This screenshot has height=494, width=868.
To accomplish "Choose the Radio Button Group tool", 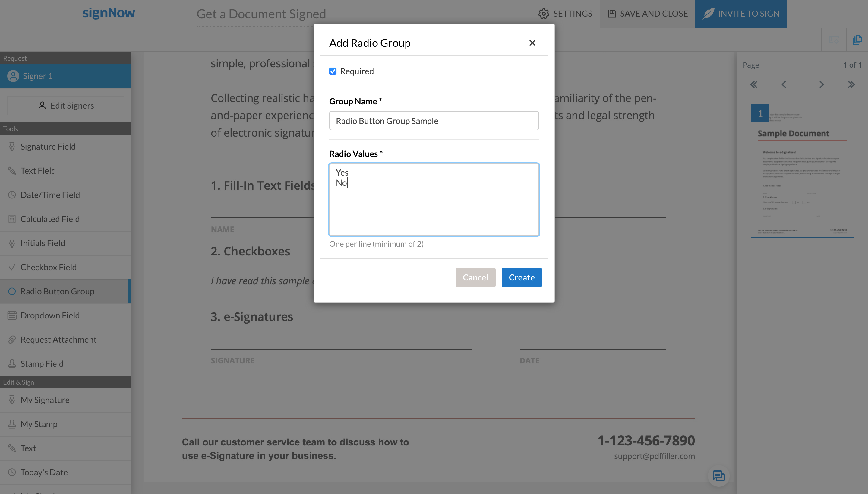I will 57,291.
